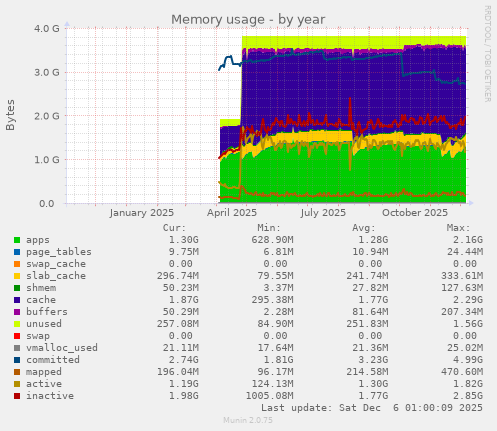Screen dimensions: 497x431
Task: Click the vmalloc_used current value 21.11M
Action: point(181,348)
